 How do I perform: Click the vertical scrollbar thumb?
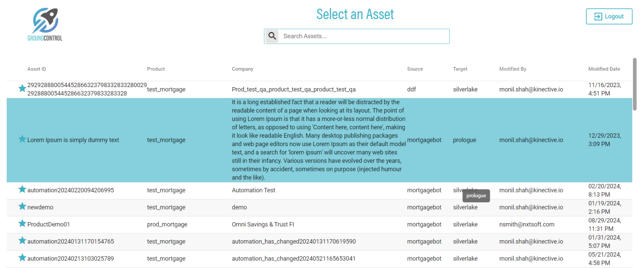click(x=635, y=85)
